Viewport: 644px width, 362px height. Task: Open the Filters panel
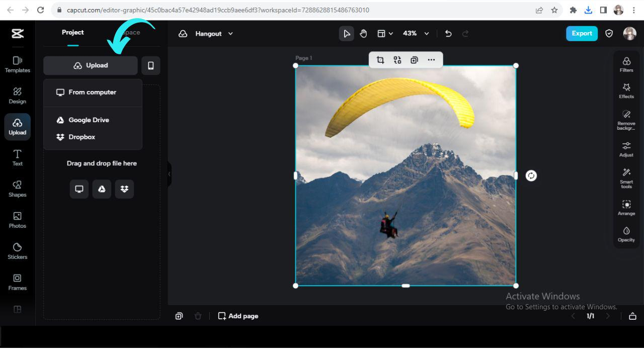pos(626,64)
